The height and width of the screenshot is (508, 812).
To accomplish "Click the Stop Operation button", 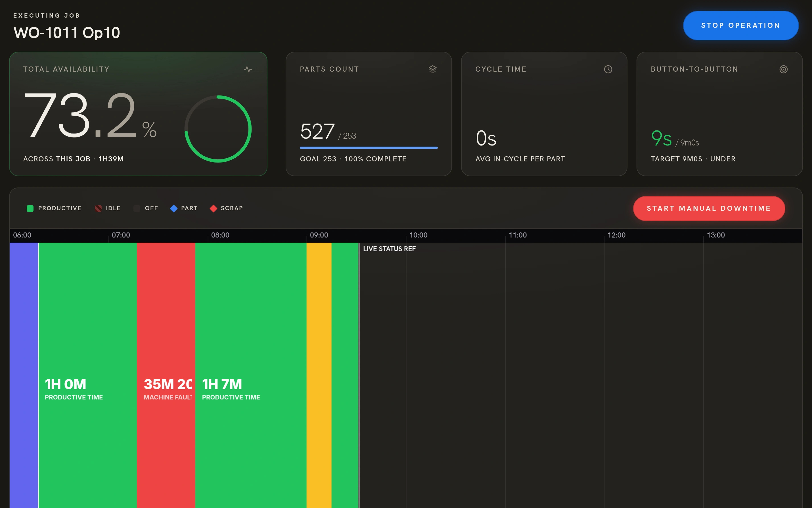I will 740,26.
